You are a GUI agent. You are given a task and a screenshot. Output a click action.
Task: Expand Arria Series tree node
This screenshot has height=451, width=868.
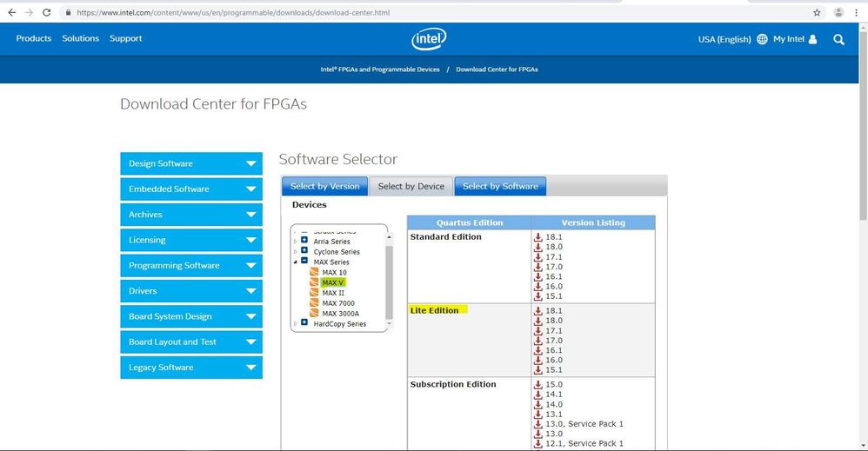[x=304, y=240]
